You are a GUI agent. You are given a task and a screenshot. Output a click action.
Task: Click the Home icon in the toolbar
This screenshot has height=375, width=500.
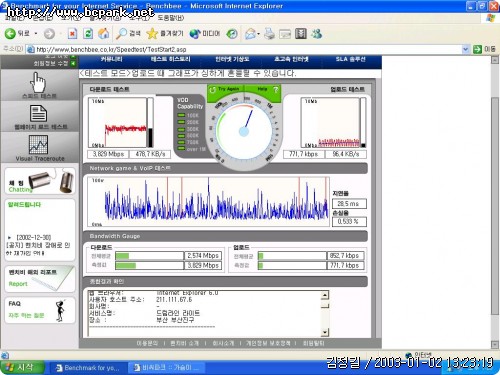click(104, 34)
